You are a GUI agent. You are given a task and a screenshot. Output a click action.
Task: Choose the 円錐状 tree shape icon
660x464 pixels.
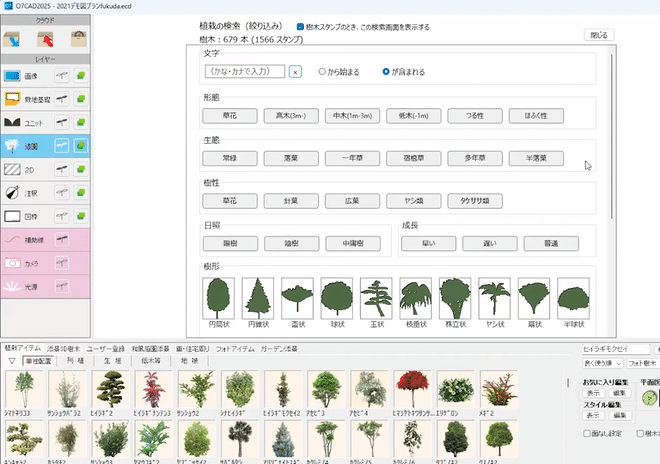point(259,298)
